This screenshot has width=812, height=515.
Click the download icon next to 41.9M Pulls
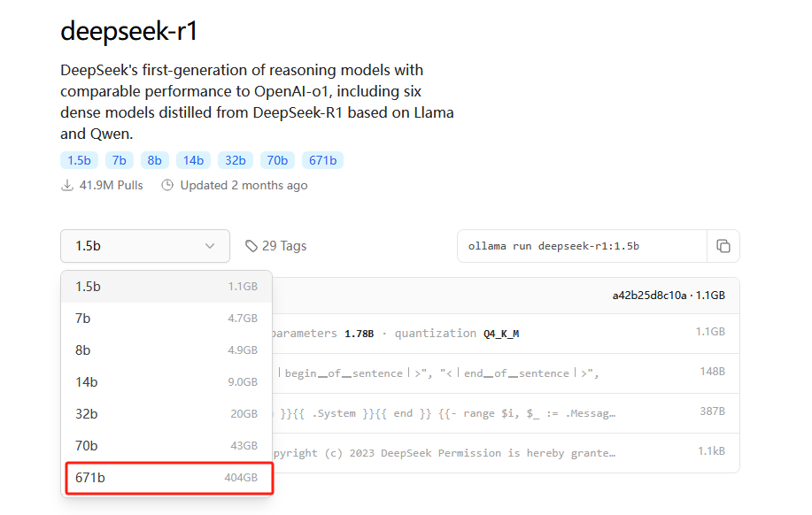pos(66,185)
